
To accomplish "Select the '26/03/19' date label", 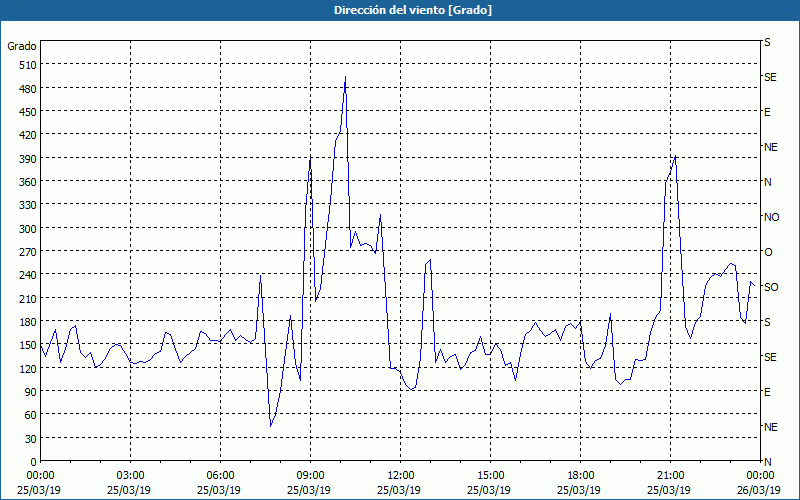I will click(x=759, y=490).
